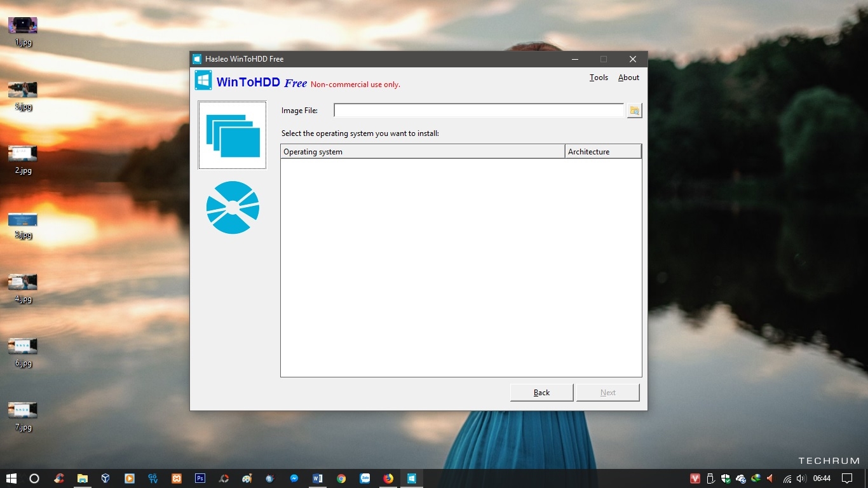Click the Back button
This screenshot has height=488, width=868.
(x=541, y=393)
